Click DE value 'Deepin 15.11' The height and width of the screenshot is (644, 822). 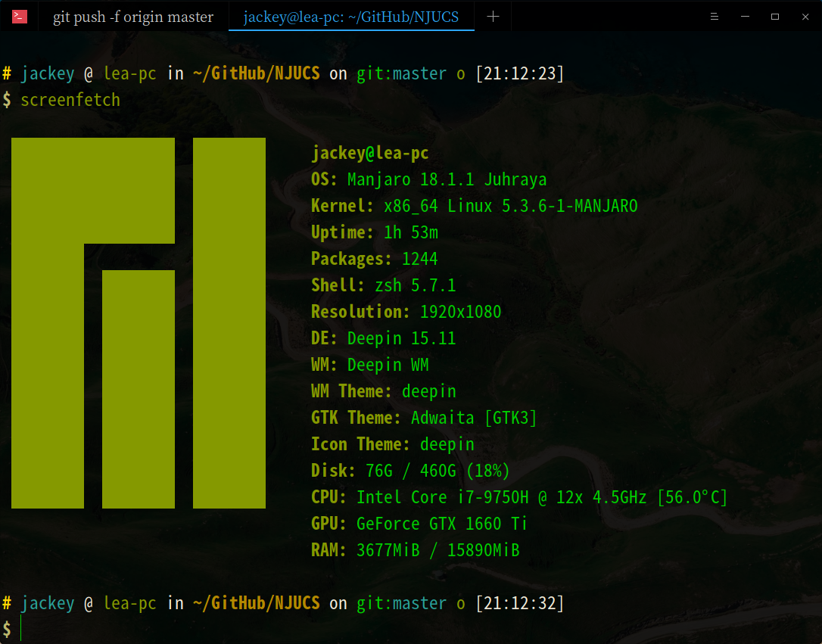(x=402, y=338)
